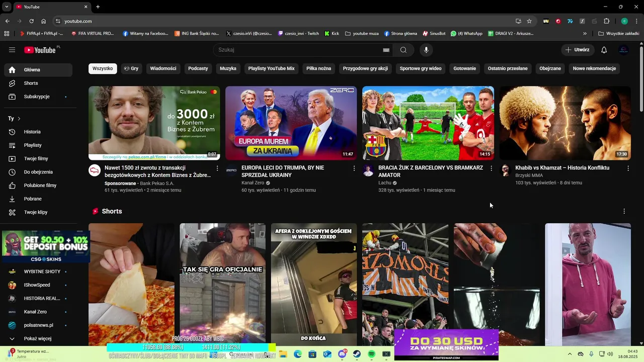644x362 pixels.
Task: Select the Wiadomości filter chip
Action: (x=163, y=68)
